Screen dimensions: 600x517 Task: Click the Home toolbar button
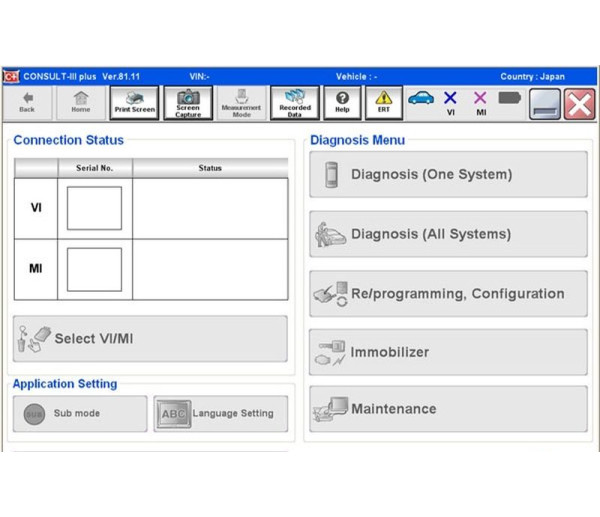click(x=81, y=103)
